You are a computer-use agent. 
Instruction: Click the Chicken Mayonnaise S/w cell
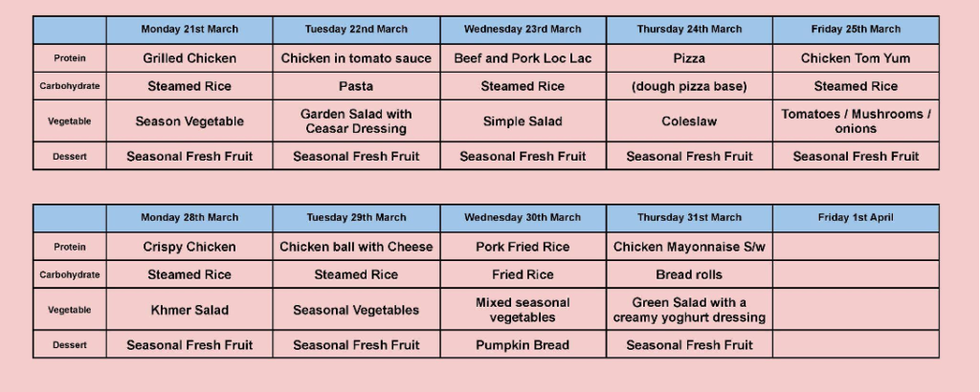pyautogui.click(x=689, y=247)
